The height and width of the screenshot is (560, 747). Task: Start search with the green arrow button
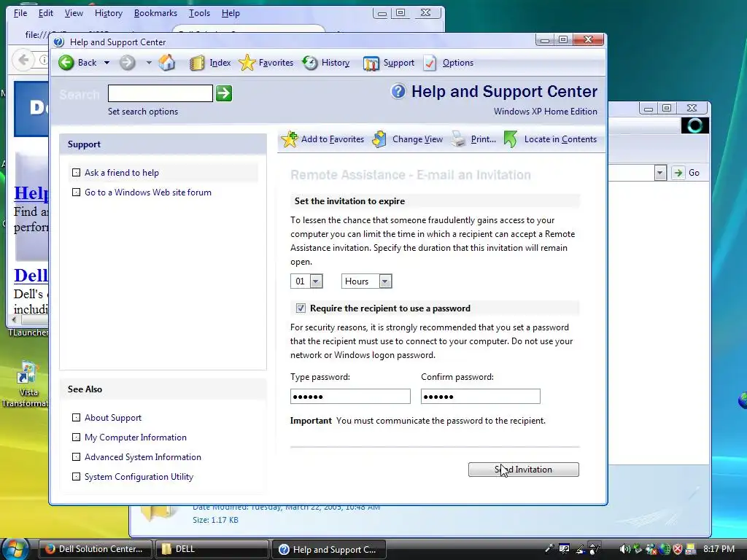224,93
